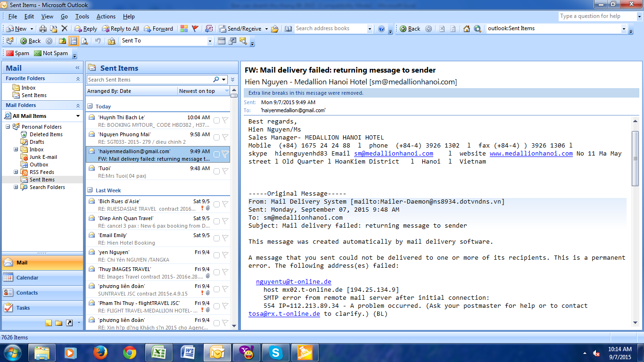This screenshot has width=644, height=362.
Task: Toggle flag on 'Huynh Thi Bach Le' message
Action: coord(225,120)
